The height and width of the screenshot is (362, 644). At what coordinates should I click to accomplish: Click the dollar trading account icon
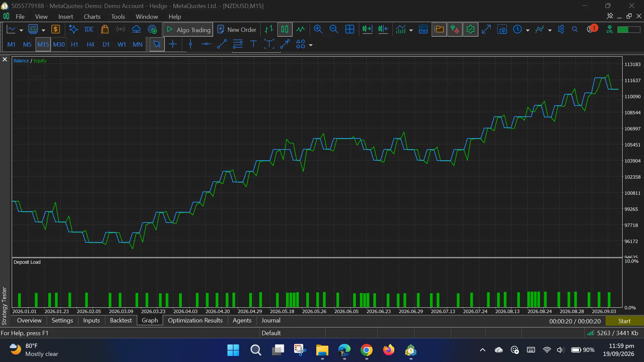[x=56, y=29]
